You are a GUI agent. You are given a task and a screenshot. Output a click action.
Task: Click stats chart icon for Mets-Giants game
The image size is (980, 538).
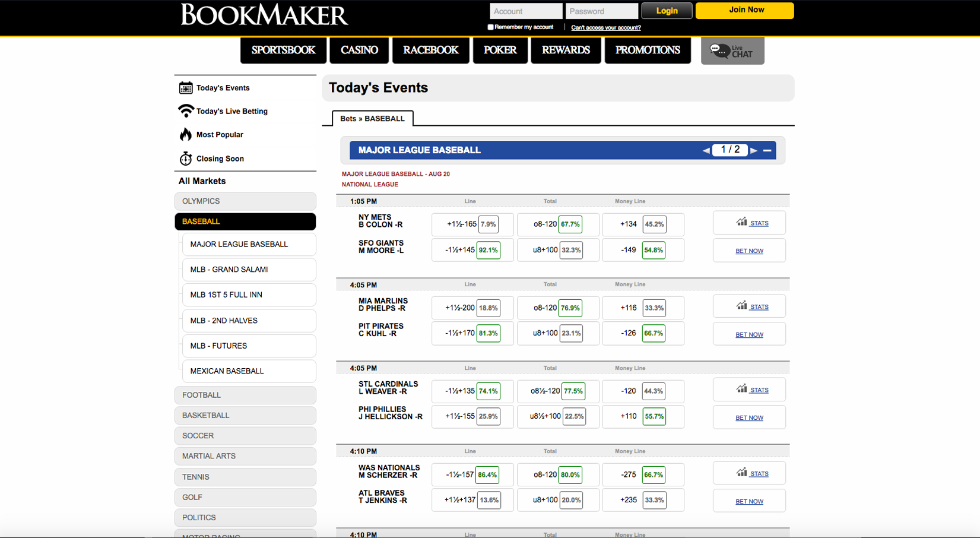tap(741, 222)
